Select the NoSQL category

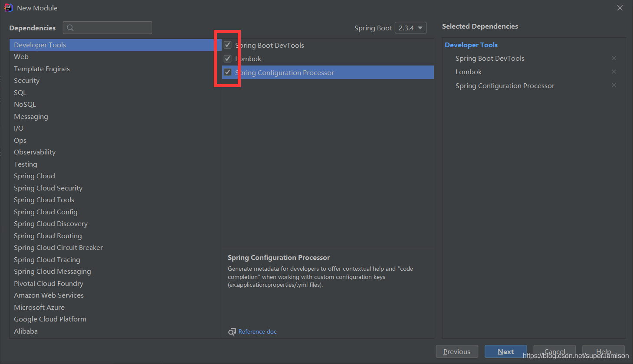click(115, 105)
